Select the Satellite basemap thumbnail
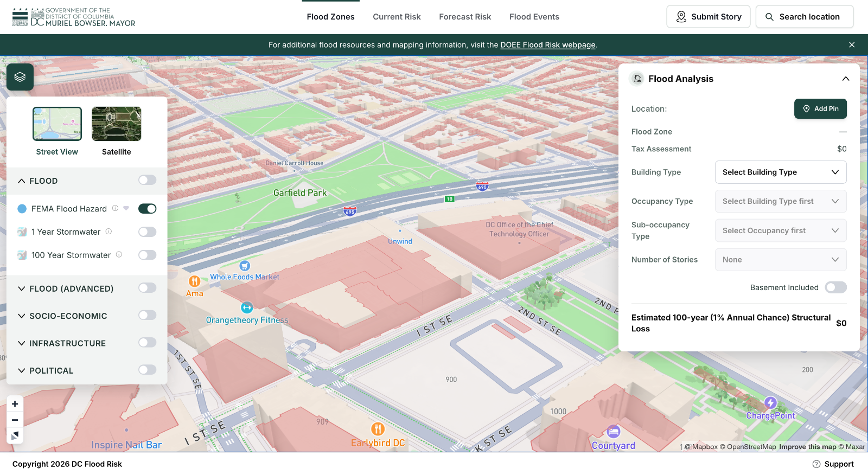This screenshot has width=868, height=475. (x=117, y=124)
